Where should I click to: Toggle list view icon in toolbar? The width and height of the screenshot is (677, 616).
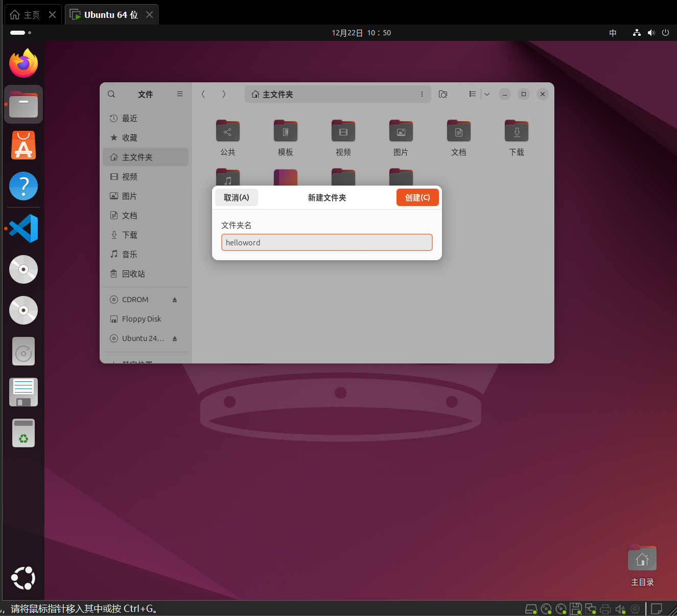(473, 94)
